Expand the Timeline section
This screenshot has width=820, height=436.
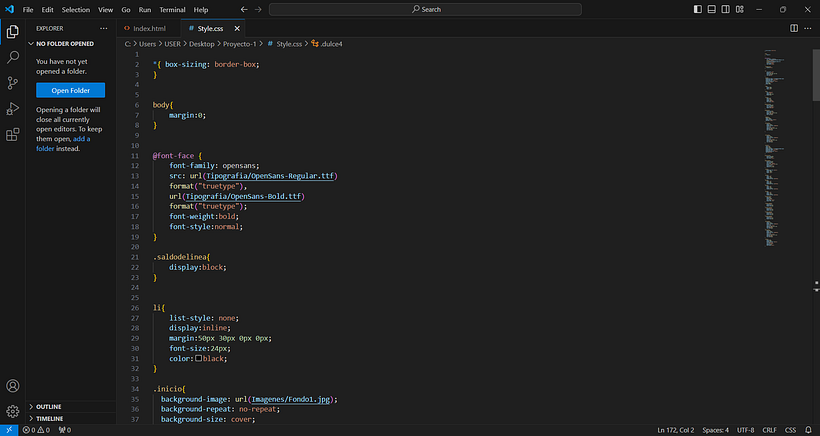tap(47, 418)
